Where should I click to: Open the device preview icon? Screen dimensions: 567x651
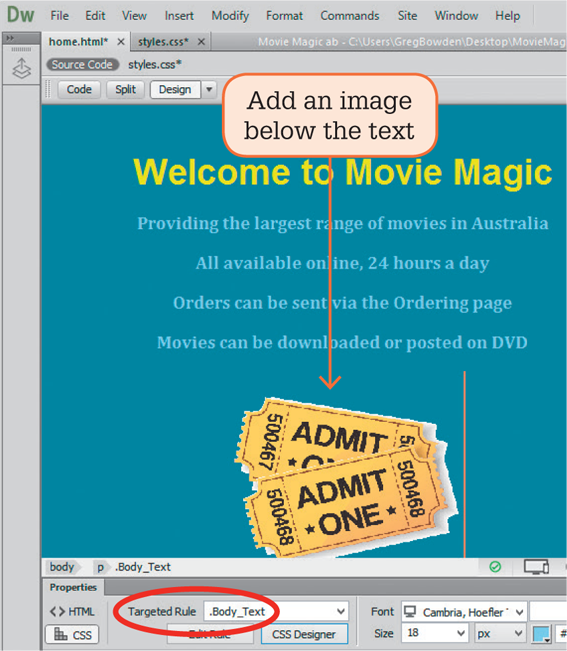point(536,567)
